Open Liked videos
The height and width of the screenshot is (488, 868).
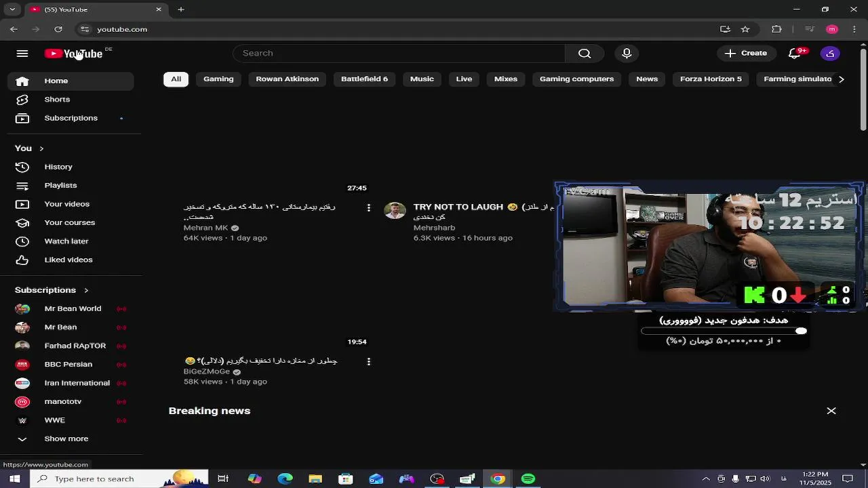click(x=71, y=260)
